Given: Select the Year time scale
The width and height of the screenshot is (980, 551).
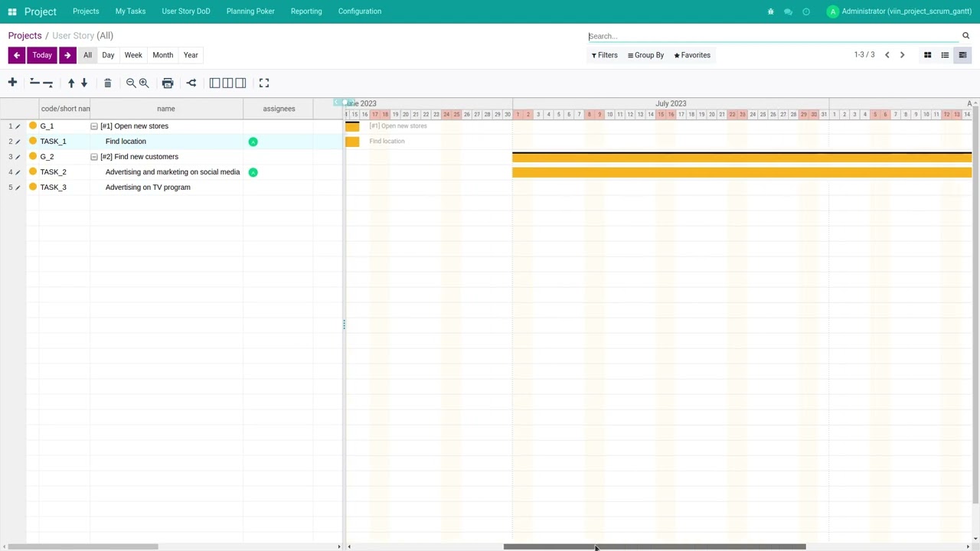Looking at the screenshot, I should pos(191,55).
